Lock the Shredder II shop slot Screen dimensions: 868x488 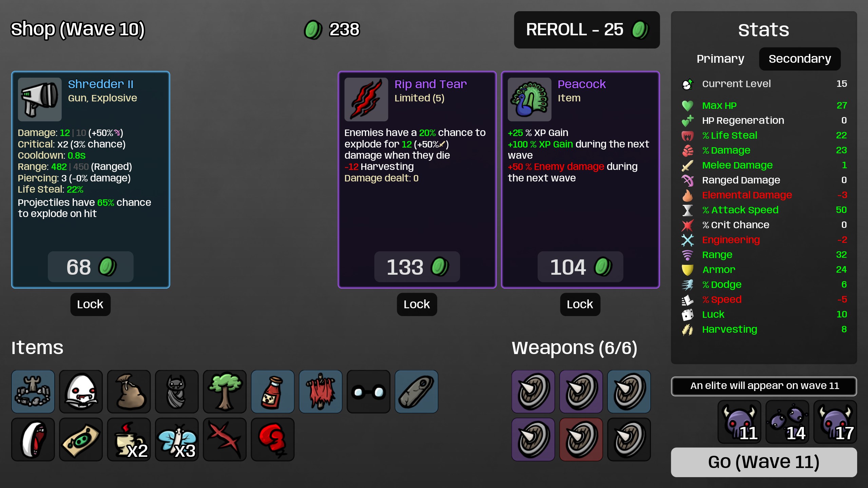click(90, 304)
